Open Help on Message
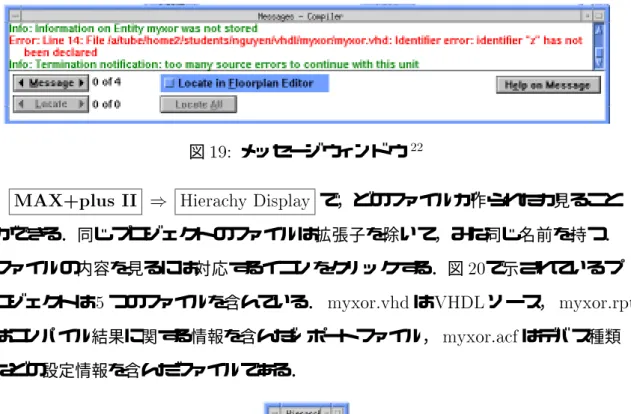Screen dimensions: 631x414 click(548, 85)
